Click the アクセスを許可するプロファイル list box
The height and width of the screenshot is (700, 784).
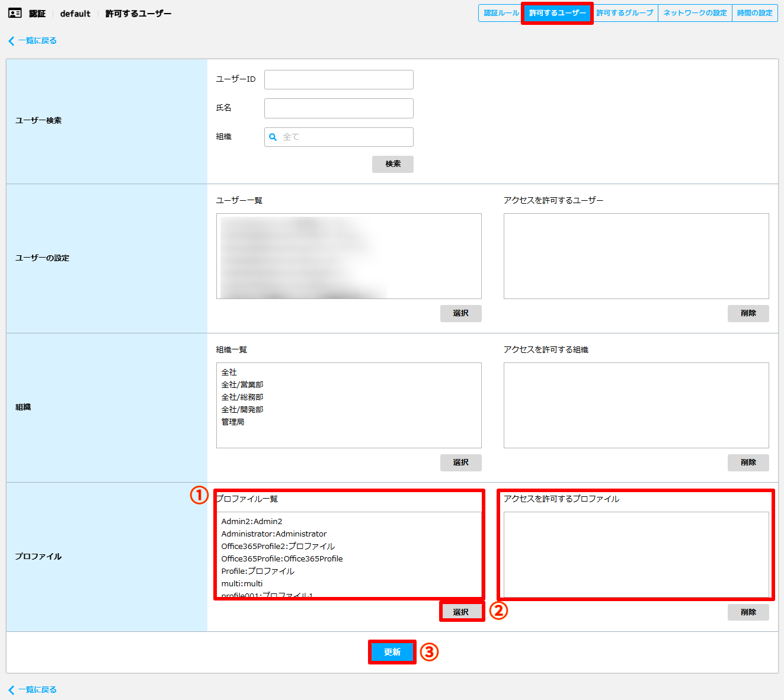tap(636, 555)
